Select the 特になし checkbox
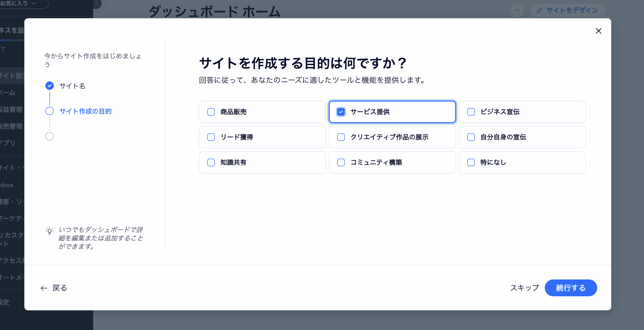This screenshot has width=644, height=330. click(471, 162)
